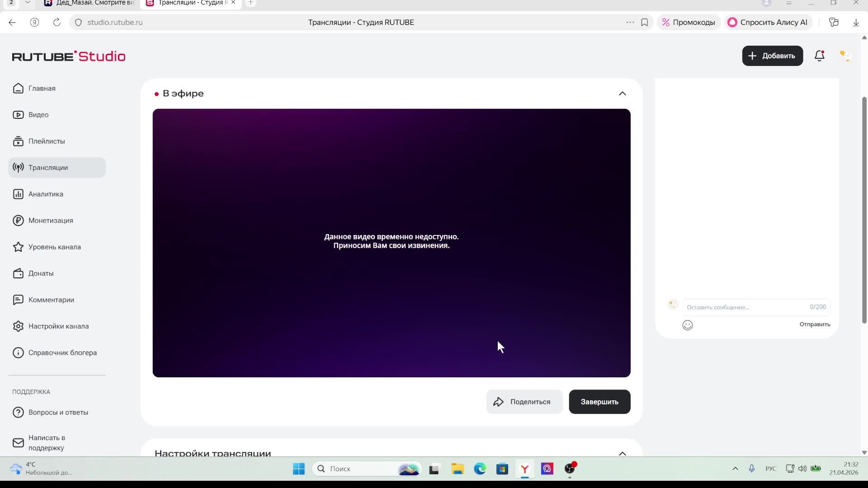Go to Монетизация in the sidebar
This screenshot has height=488, width=868.
click(51, 221)
